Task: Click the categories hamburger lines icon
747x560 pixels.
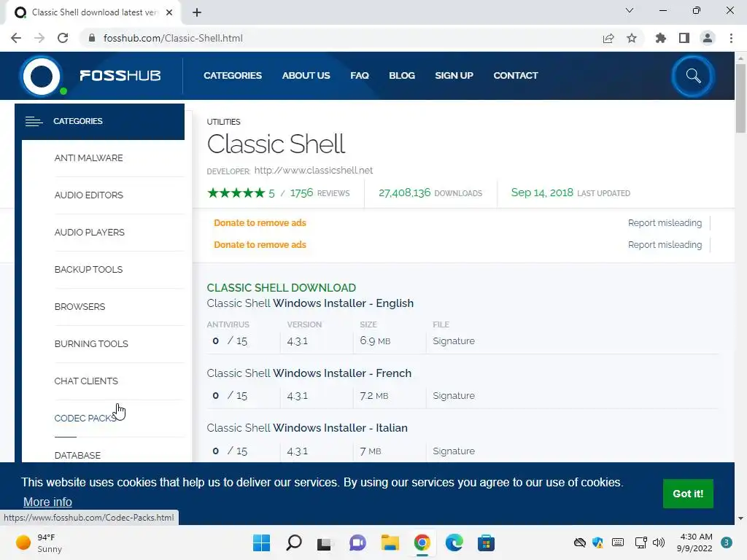Action: 34,122
